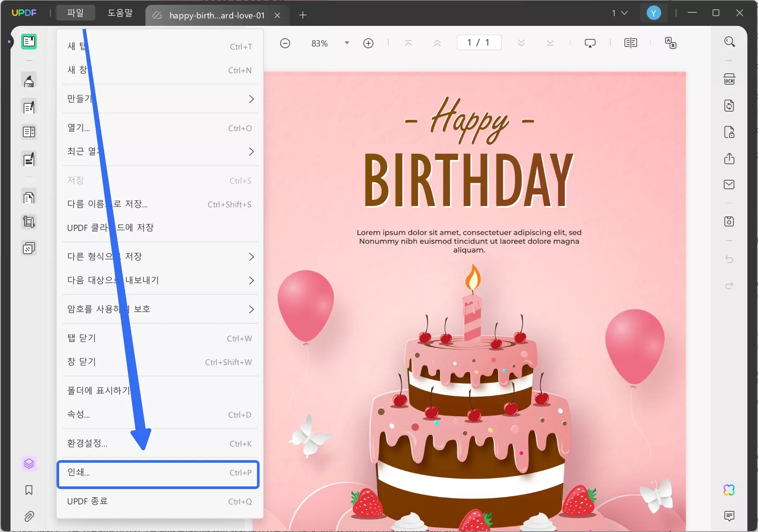This screenshot has width=758, height=532.
Task: Click the UPDF logo
Action: pos(24,13)
